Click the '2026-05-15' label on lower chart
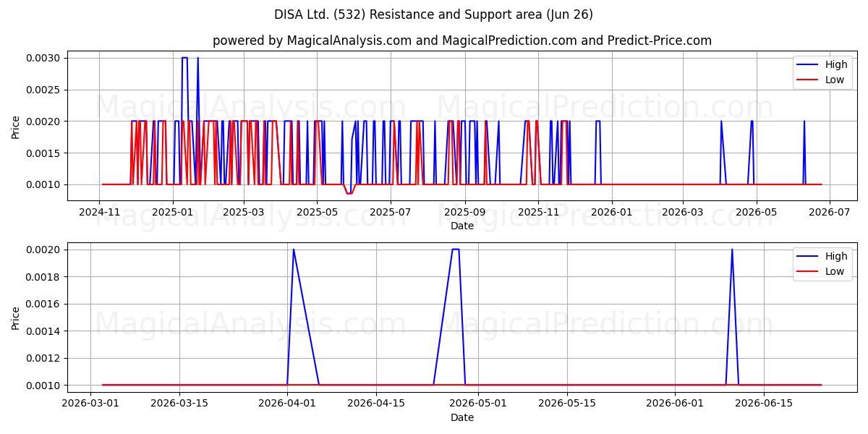This screenshot has height=434, width=868. pos(567,404)
